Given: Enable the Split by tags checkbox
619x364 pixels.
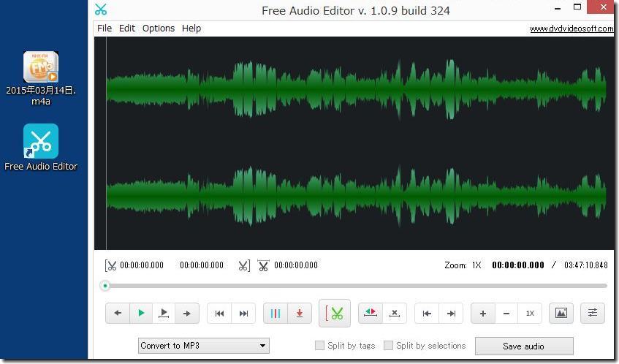Looking at the screenshot, I should (319, 346).
